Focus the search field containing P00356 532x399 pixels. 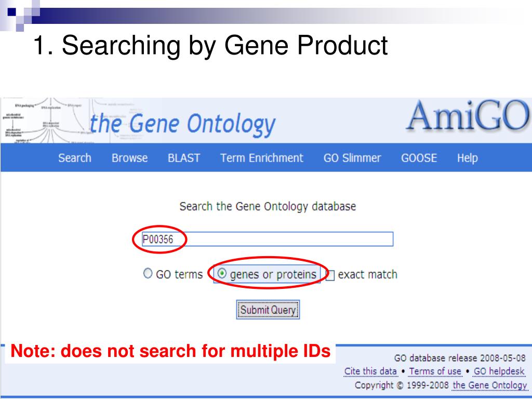pyautogui.click(x=268, y=239)
